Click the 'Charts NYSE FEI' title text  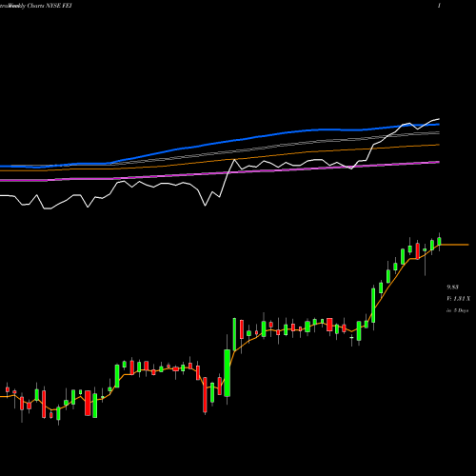point(50,6)
